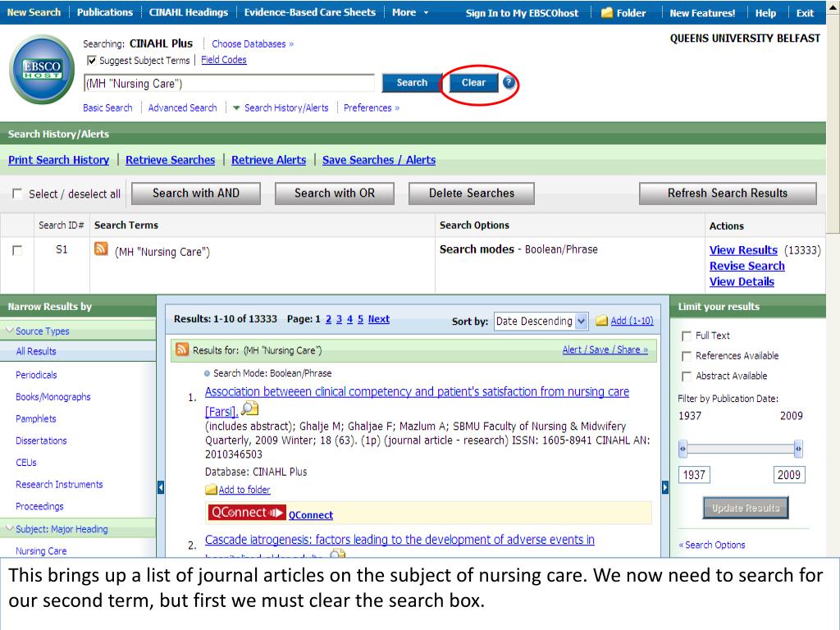Collapse the right panel with arrow
The width and height of the screenshot is (840, 630).
(x=664, y=487)
